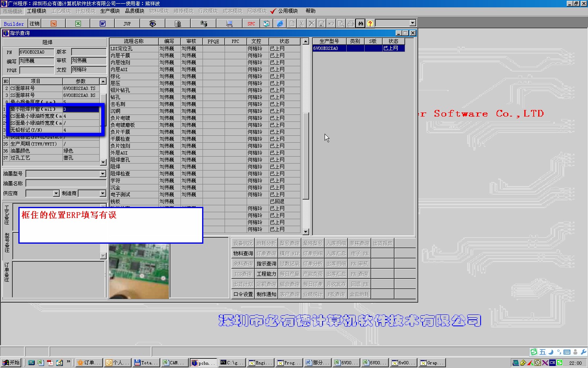Open the 帮助 menu
Viewport: 588px width, 368px height.
tap(310, 11)
